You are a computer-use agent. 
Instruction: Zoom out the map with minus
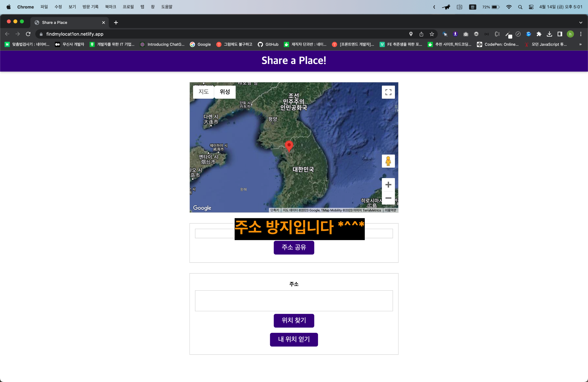pos(388,198)
